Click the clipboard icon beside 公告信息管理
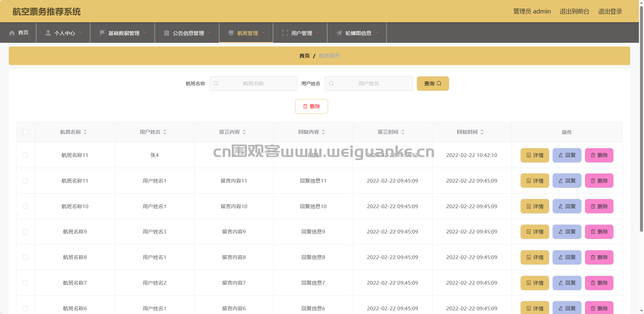This screenshot has width=644, height=314. point(166,33)
